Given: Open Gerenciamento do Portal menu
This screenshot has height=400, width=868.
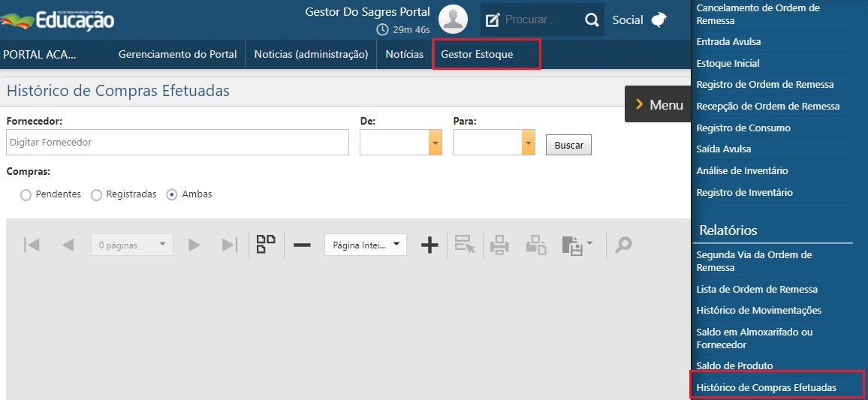Looking at the screenshot, I should click(177, 55).
